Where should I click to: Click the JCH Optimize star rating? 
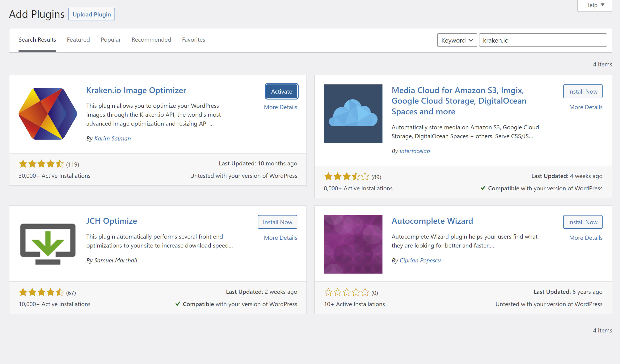tap(41, 292)
